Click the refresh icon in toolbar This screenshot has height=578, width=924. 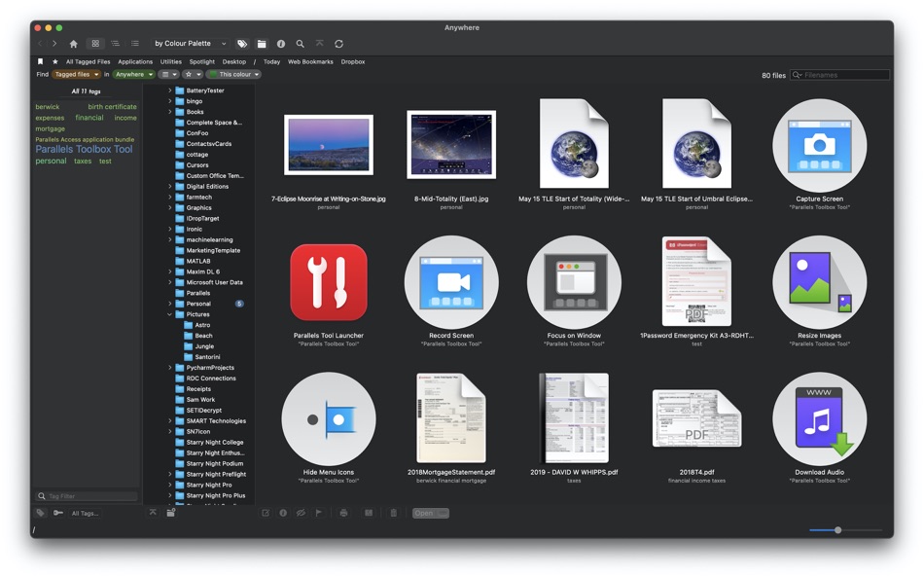click(x=338, y=44)
